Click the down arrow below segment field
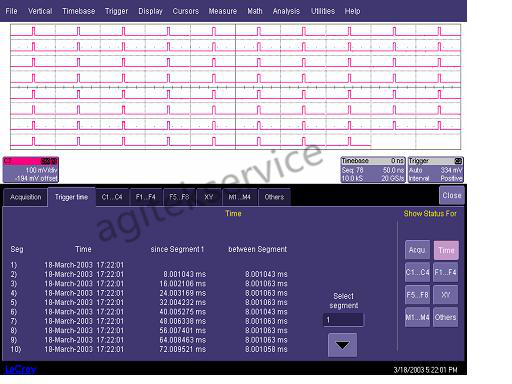The height and width of the screenshot is (384, 512). [x=342, y=345]
